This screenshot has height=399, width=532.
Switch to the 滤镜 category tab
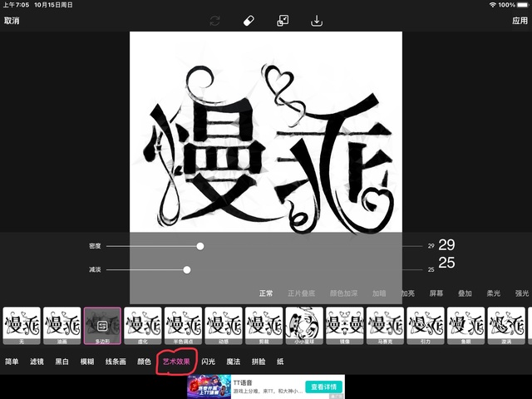[x=37, y=362]
